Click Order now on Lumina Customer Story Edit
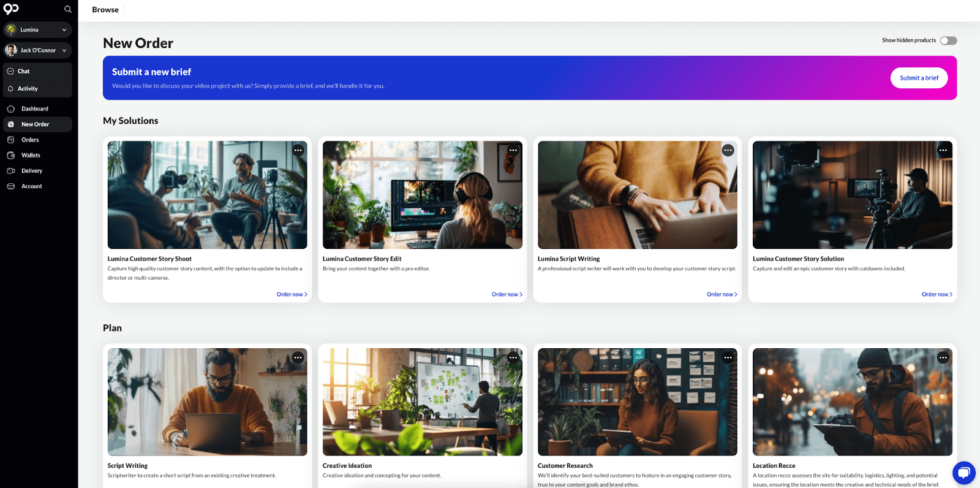The height and width of the screenshot is (488, 980). coord(507,294)
